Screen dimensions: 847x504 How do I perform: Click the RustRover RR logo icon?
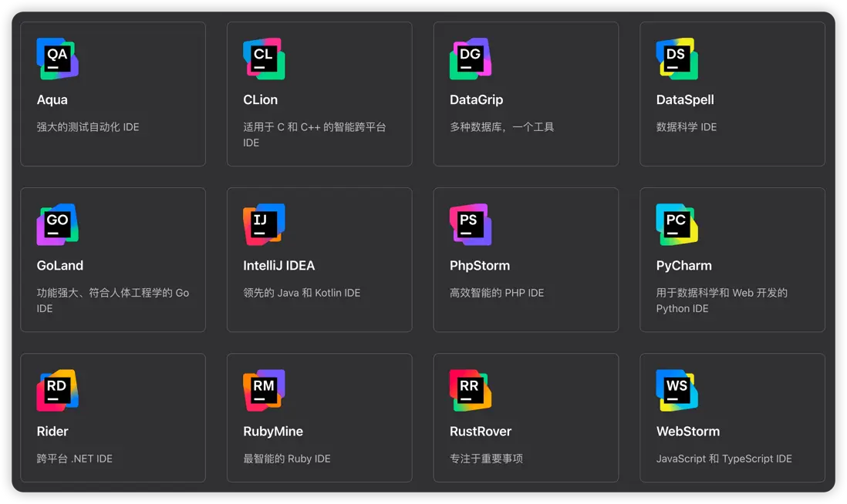click(471, 390)
